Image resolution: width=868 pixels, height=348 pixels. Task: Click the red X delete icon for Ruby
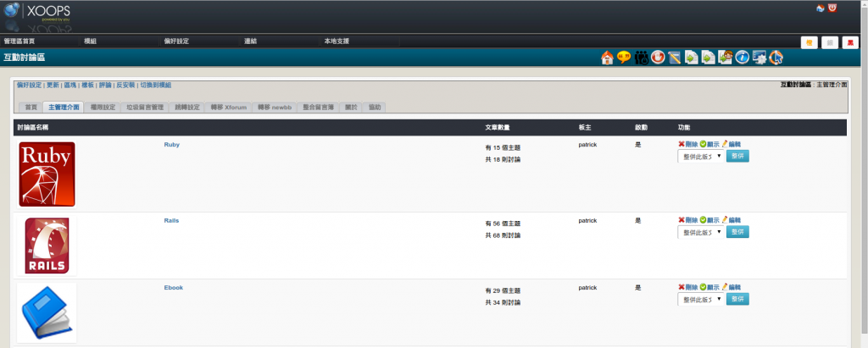(682, 145)
